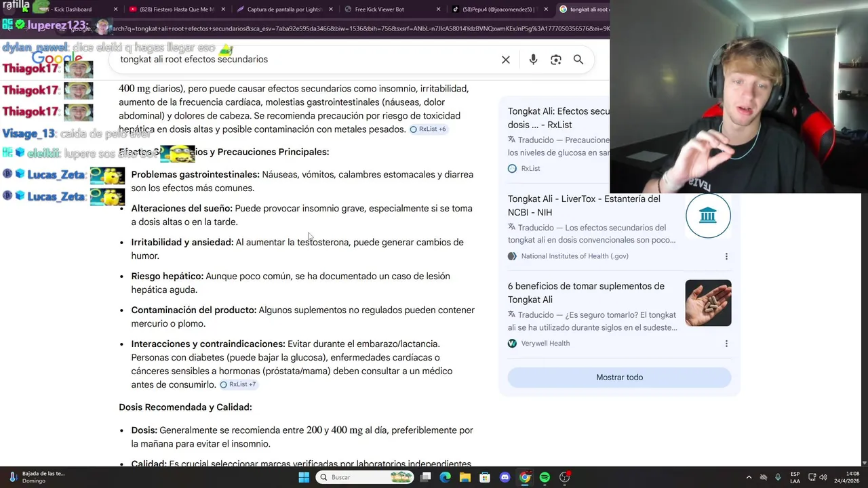
Task: Select the tongkat ali root Google tab
Action: click(x=583, y=9)
